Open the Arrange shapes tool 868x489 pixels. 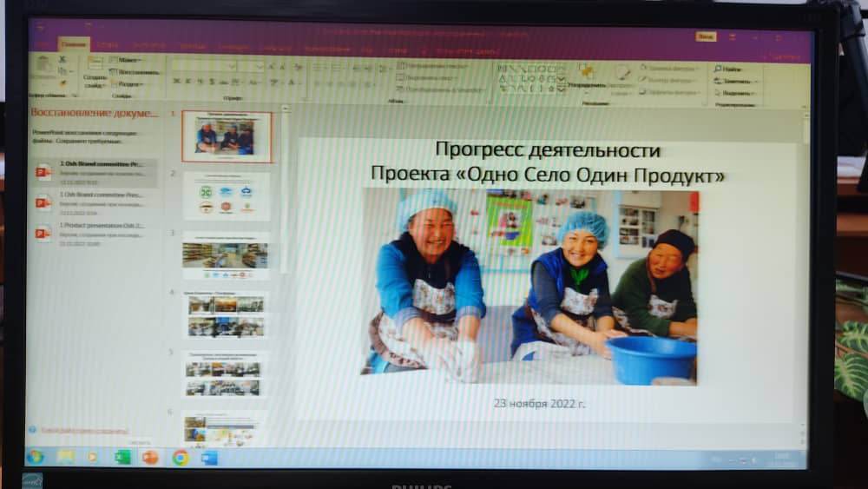point(589,75)
